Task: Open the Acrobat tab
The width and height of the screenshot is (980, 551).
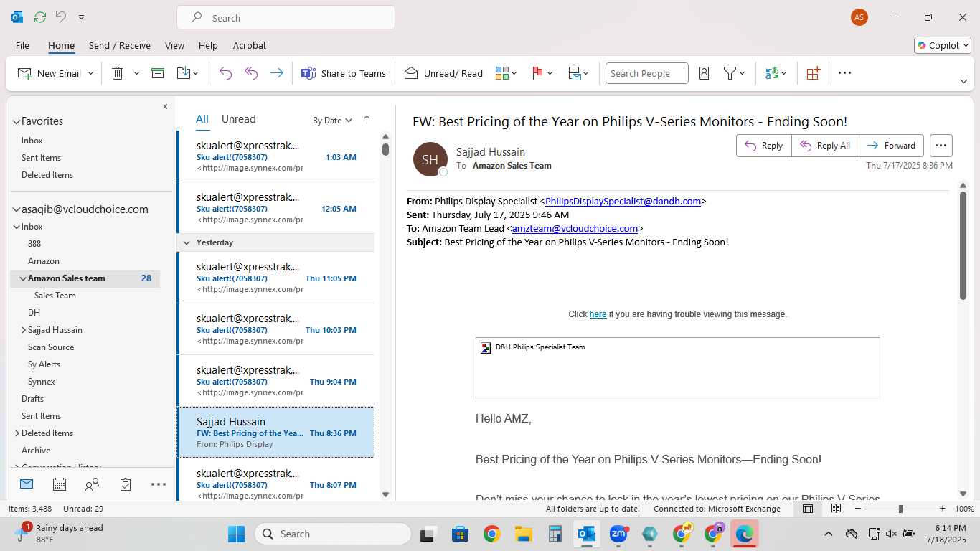Action: click(x=249, y=45)
